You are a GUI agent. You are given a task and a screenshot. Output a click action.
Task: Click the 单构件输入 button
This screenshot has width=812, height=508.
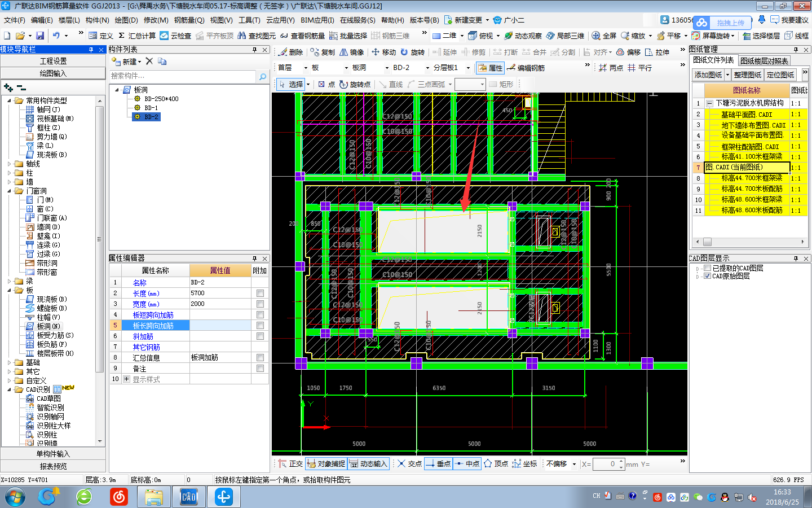[x=53, y=454]
